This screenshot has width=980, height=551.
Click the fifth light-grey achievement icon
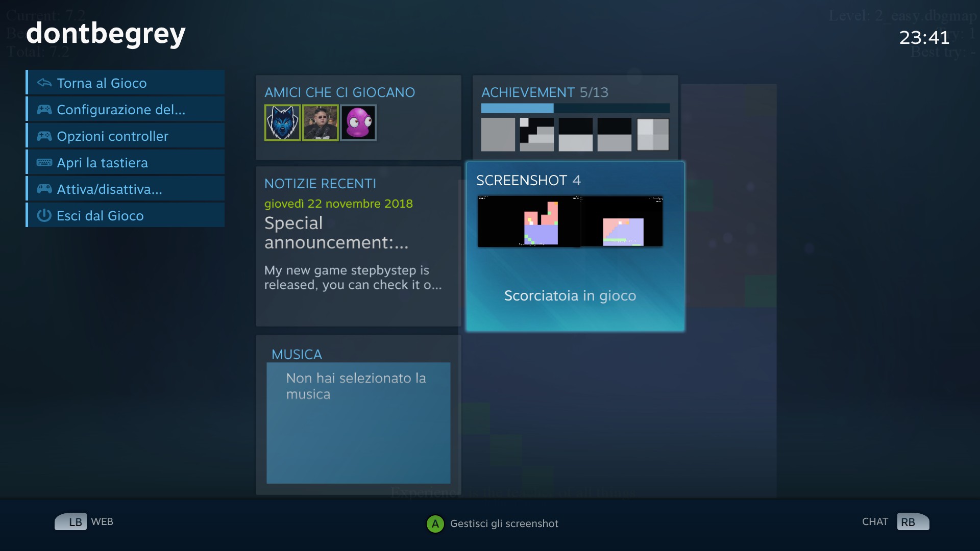coord(653,135)
